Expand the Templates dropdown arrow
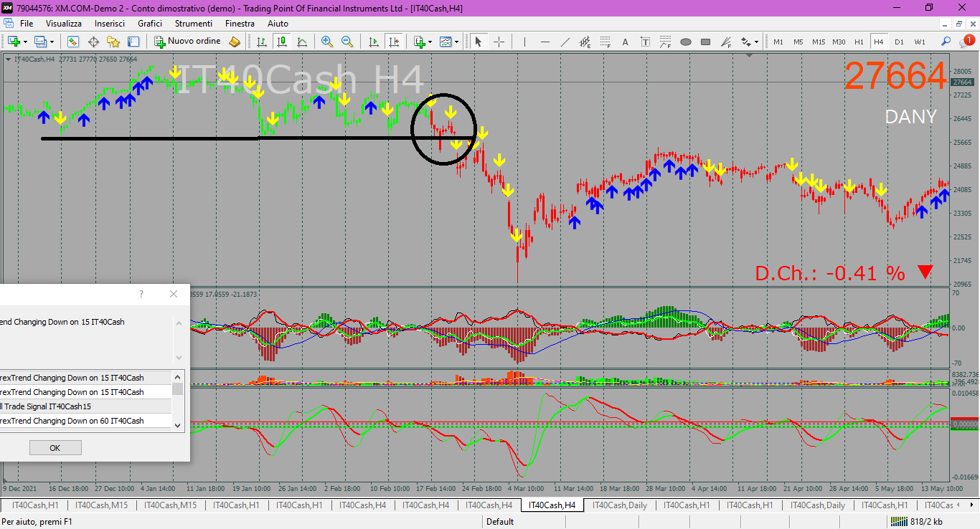Viewport: 980px width, 529px height. coord(457,42)
